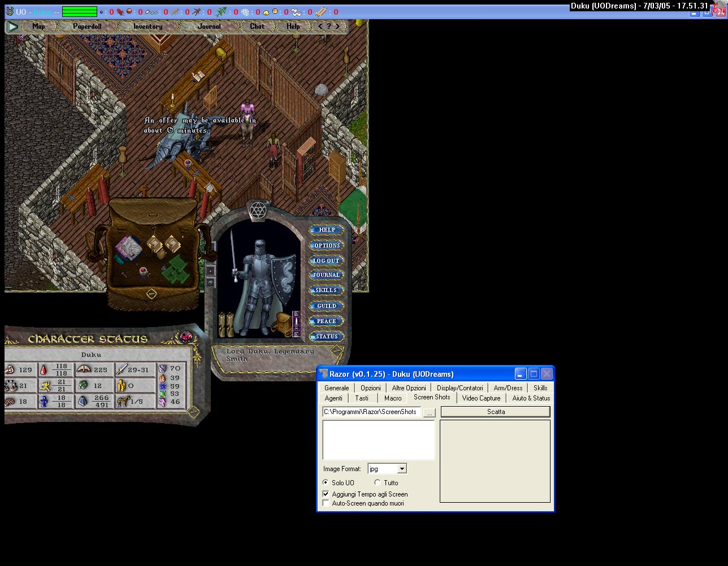Open the Arm/Dress tab in Razor
The height and width of the screenshot is (566, 728).
(508, 388)
